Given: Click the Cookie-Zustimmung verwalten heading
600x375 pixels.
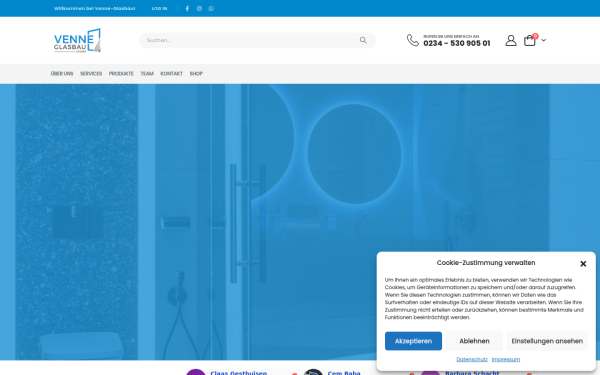Looking at the screenshot, I should [x=486, y=263].
